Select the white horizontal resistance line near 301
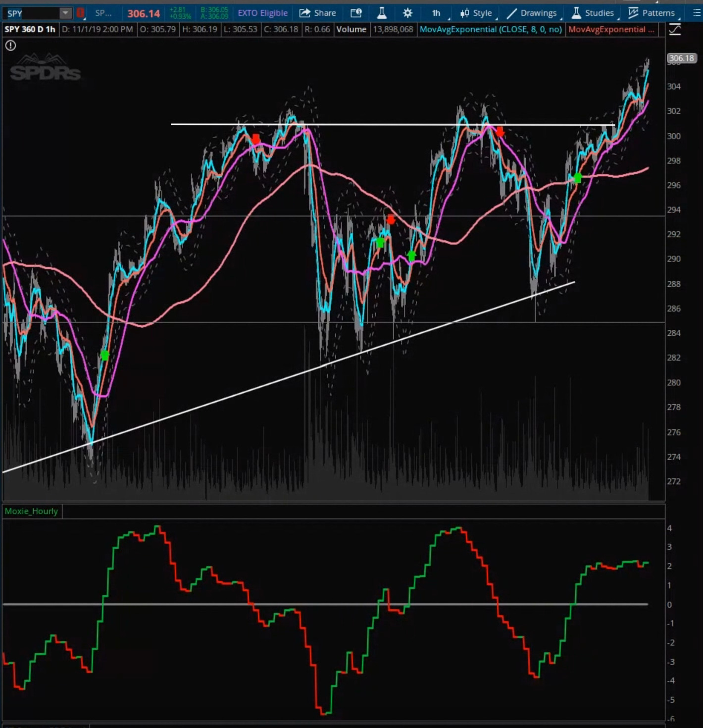The width and height of the screenshot is (703, 728). coord(393,124)
